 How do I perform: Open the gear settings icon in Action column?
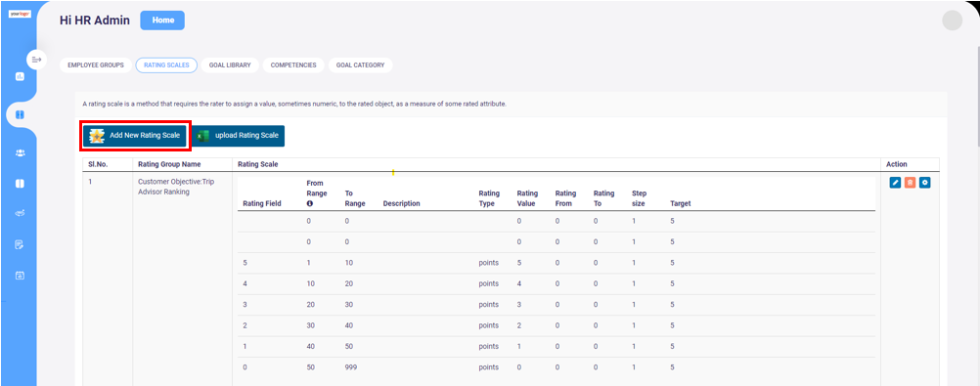click(x=925, y=183)
